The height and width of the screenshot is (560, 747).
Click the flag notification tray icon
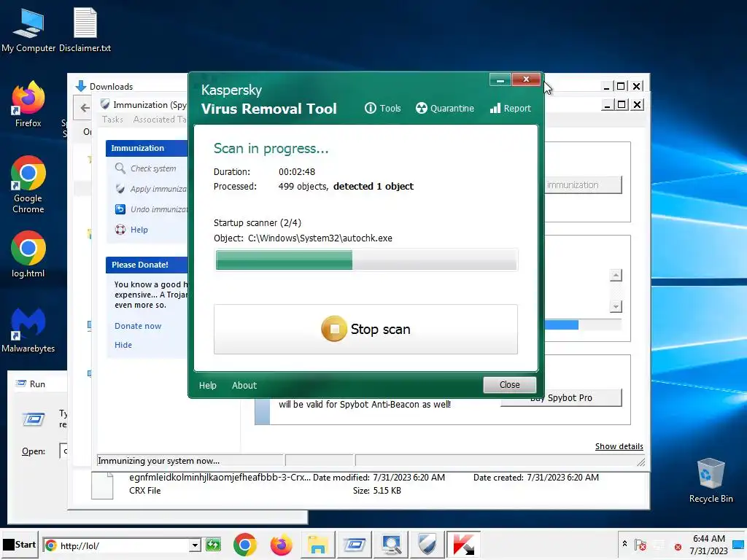click(640, 545)
